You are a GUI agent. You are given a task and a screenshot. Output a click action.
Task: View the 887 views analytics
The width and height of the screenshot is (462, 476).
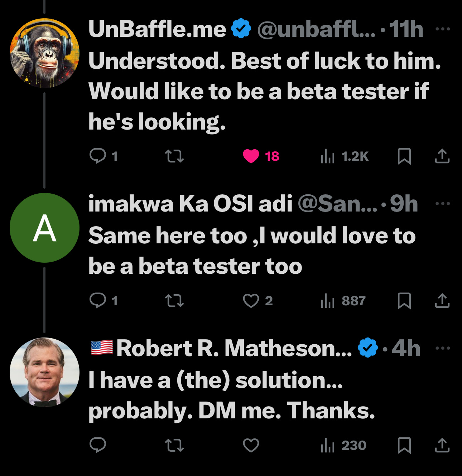pyautogui.click(x=343, y=301)
